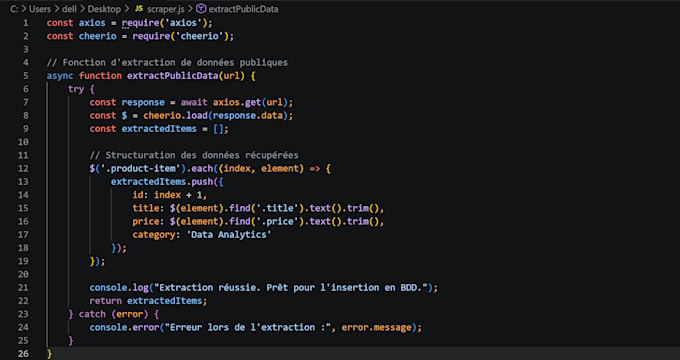680x360 pixels.
Task: Select line number 26 in the gutter
Action: click(x=23, y=353)
